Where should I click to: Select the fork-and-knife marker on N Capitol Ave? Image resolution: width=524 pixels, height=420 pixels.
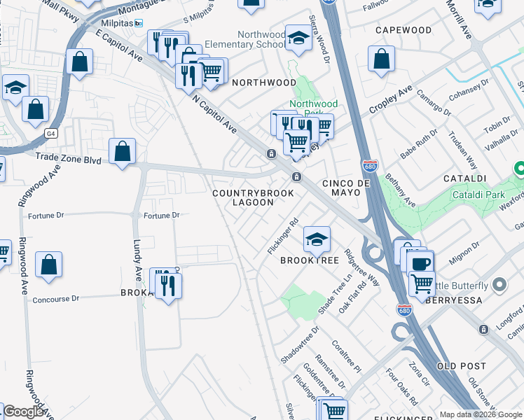click(188, 78)
